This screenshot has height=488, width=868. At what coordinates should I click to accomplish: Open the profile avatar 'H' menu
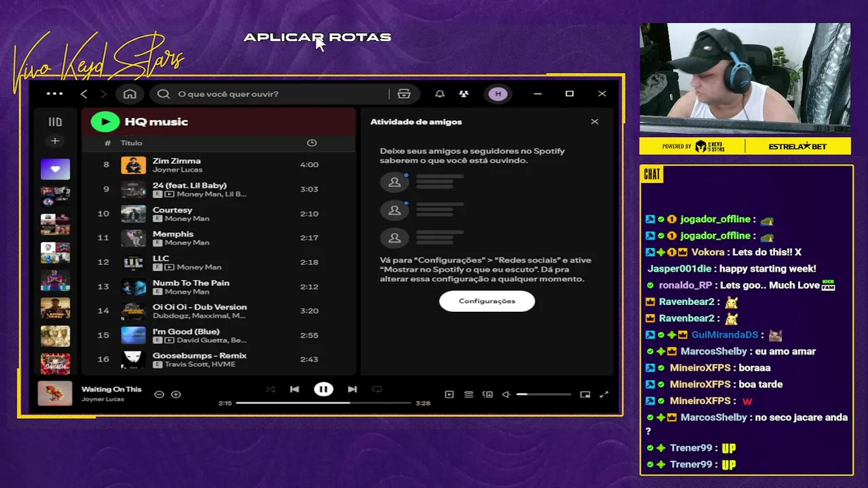[498, 94]
